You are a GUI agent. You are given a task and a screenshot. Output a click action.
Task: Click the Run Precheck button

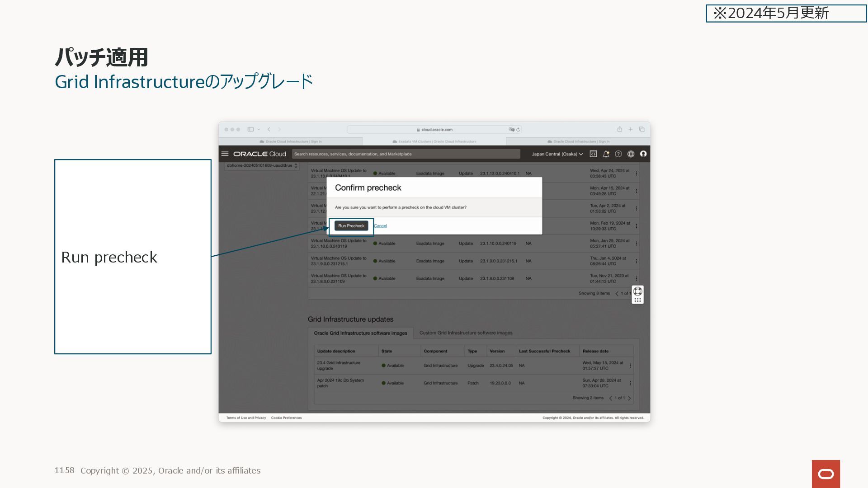click(351, 226)
